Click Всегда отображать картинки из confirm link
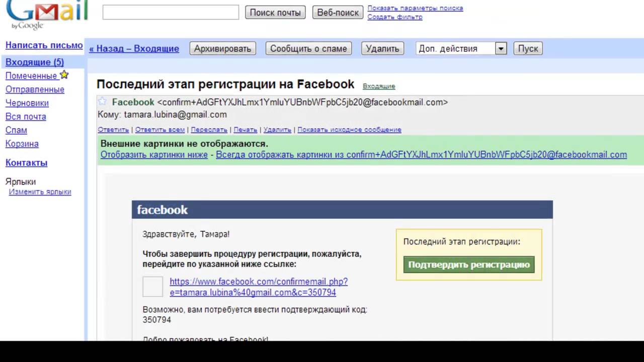 tap(422, 155)
